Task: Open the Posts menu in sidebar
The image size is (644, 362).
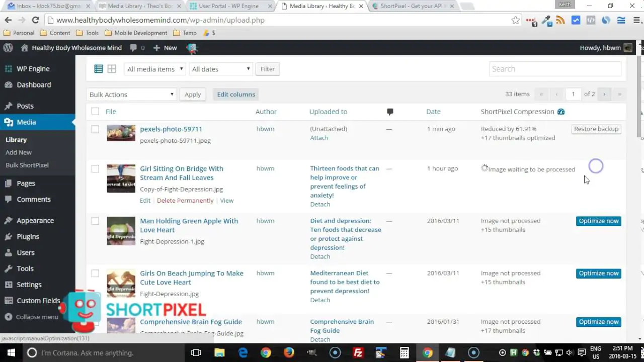Action: [x=25, y=106]
